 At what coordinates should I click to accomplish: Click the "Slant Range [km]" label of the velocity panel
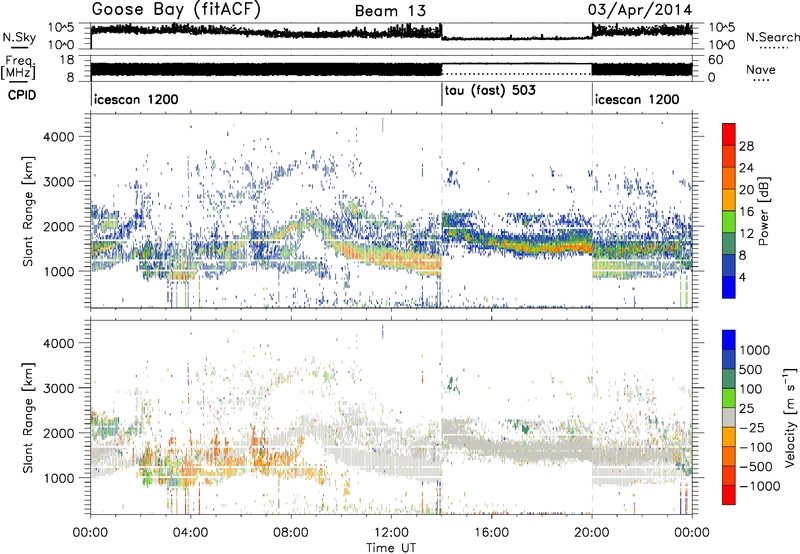(28, 417)
